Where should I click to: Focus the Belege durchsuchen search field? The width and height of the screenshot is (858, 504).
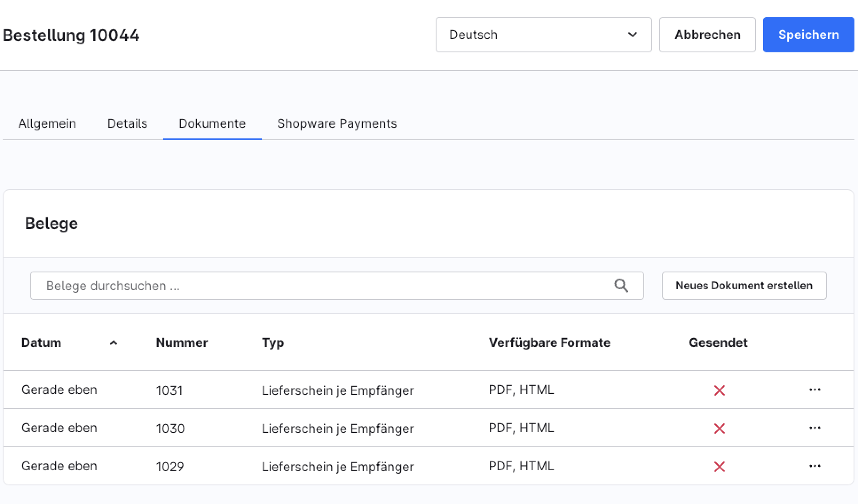click(337, 286)
